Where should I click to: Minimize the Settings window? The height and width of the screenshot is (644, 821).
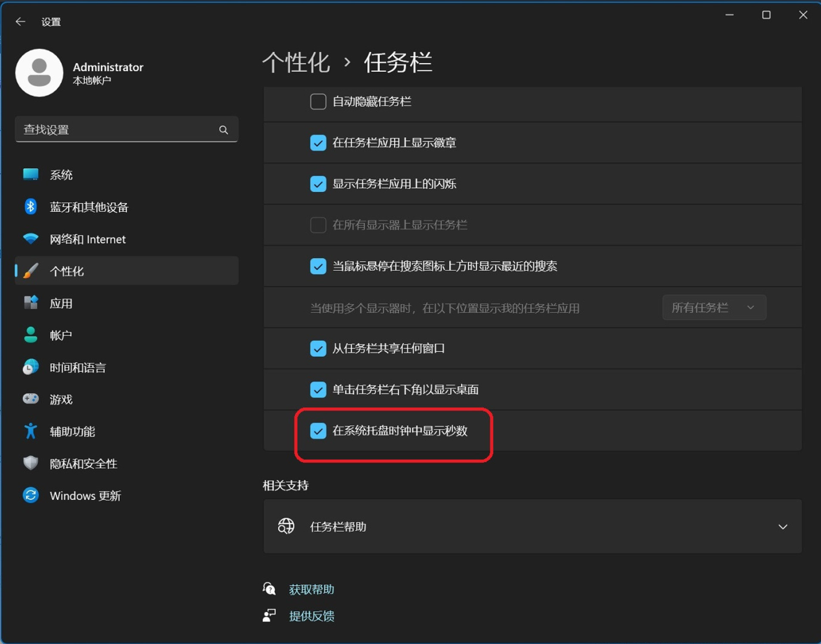[x=729, y=15]
